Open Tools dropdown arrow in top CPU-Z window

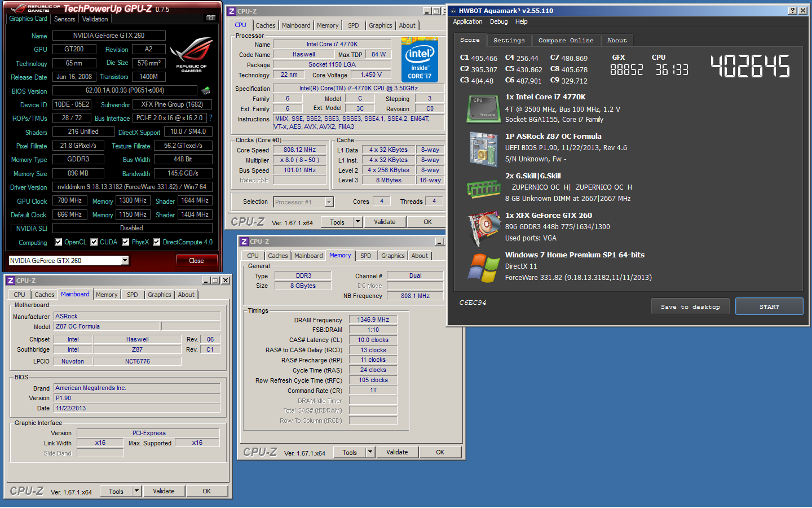tap(358, 222)
